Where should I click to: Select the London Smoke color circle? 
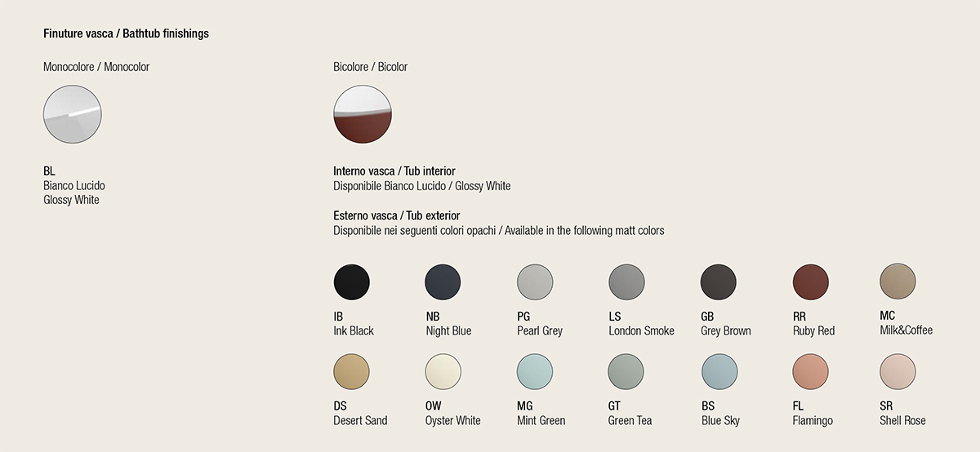[x=627, y=283]
